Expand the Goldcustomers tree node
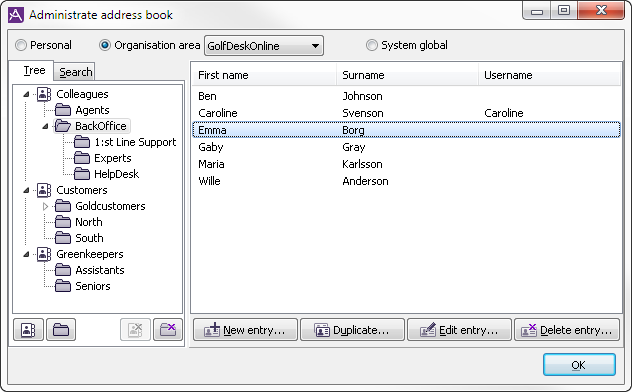Viewport: 632px width, 392px height. click(45, 206)
